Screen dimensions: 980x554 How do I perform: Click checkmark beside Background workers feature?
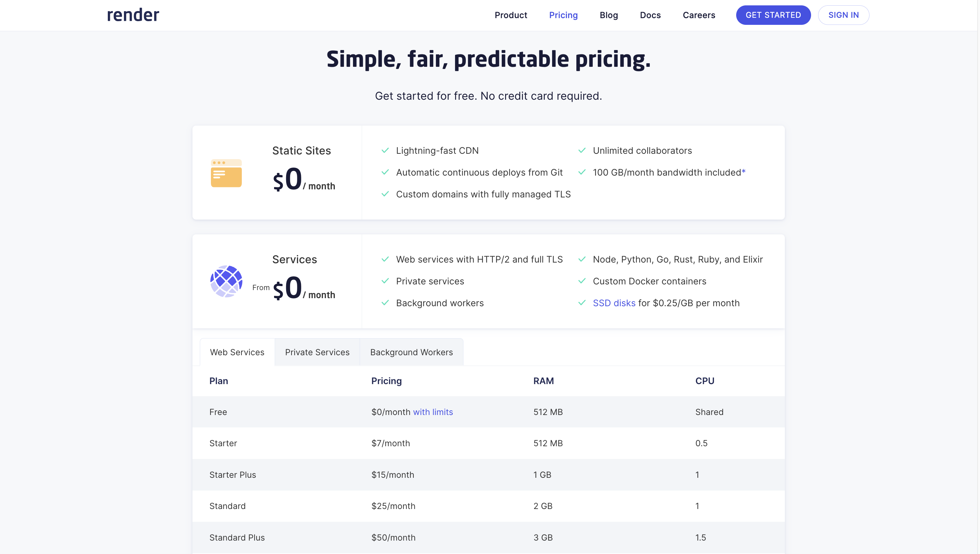[x=385, y=303]
